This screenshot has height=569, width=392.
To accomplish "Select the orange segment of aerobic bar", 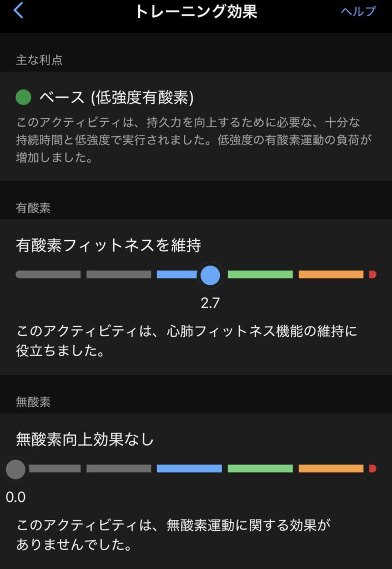I will point(331,274).
